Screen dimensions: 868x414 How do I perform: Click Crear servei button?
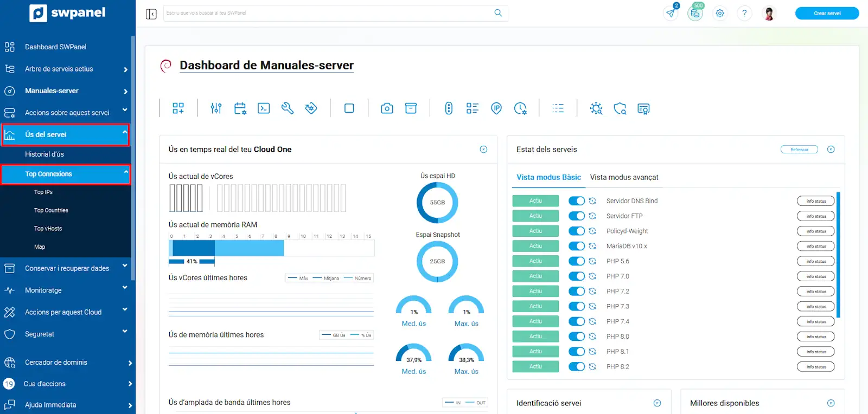tap(827, 13)
